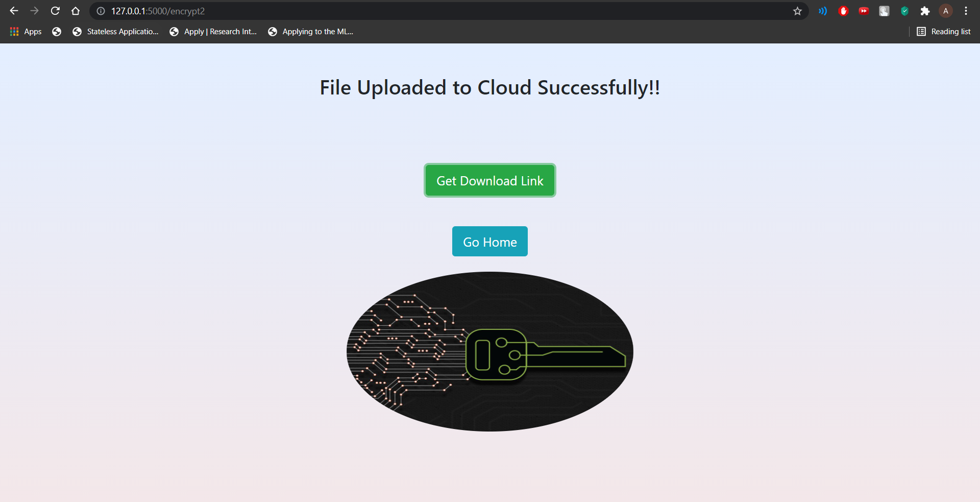Open the profile avatar labeled A
This screenshot has height=502, width=980.
[946, 11]
